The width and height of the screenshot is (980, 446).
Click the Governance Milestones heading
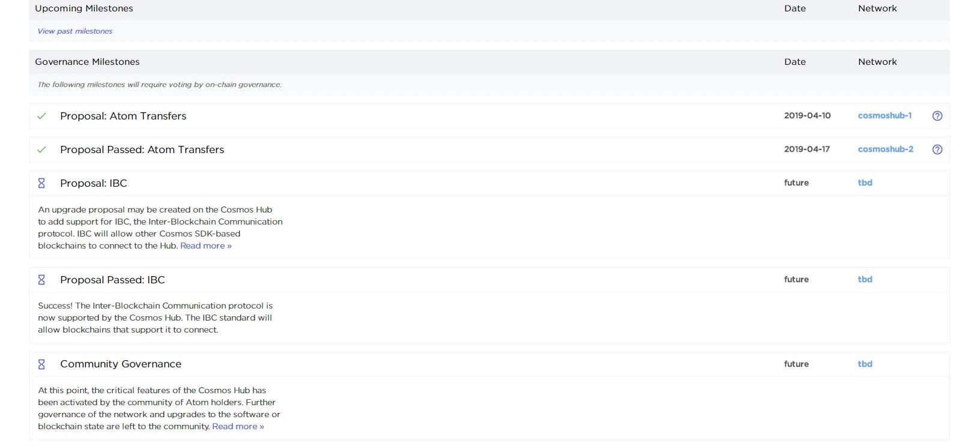(x=87, y=62)
